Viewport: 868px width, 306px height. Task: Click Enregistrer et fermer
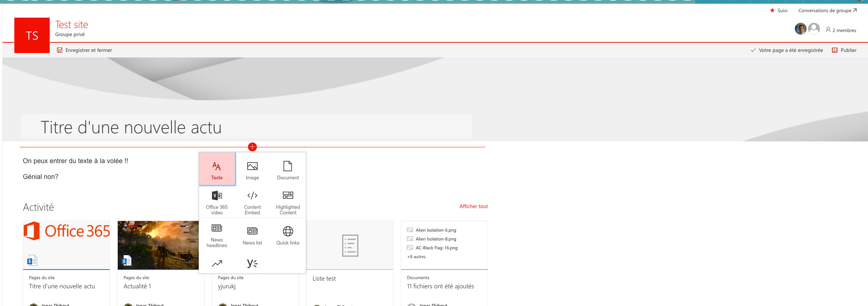pos(89,50)
